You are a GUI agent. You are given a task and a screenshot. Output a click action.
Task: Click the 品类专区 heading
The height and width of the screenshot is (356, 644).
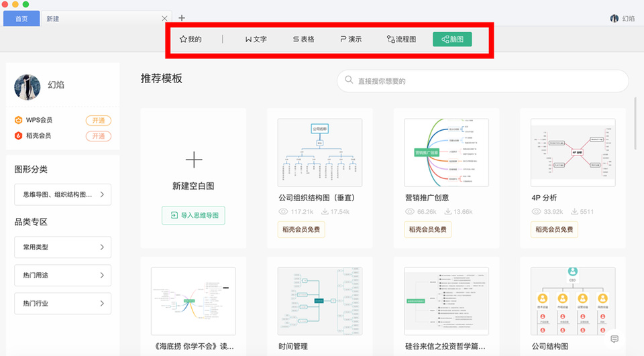[31, 222]
